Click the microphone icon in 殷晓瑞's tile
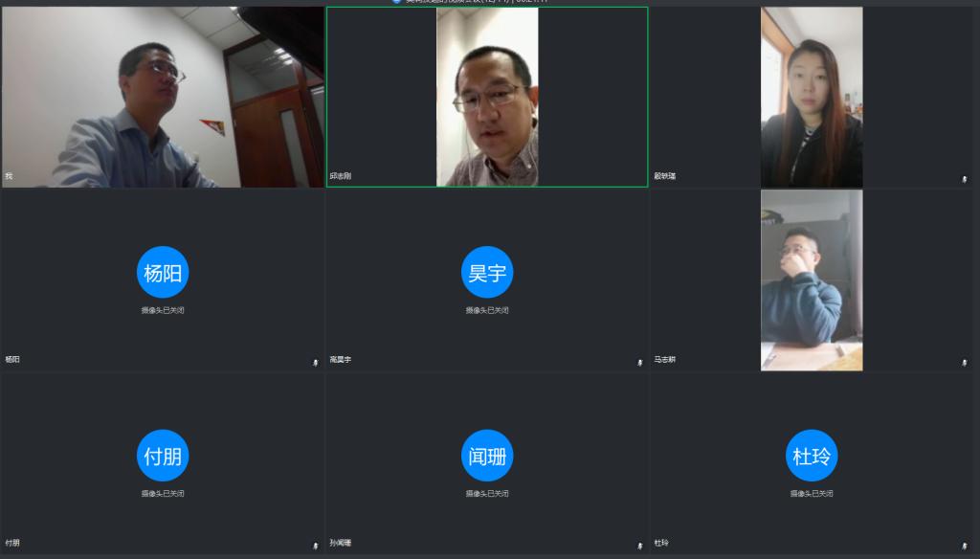 pos(964,179)
